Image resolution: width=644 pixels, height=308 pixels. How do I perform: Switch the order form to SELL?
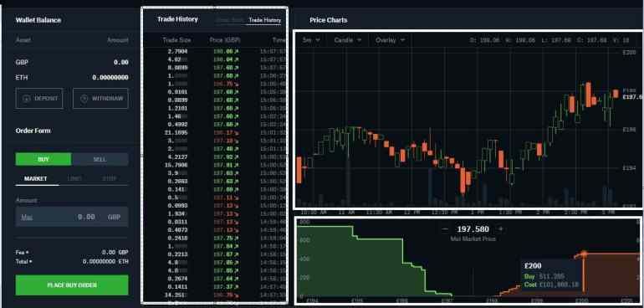[x=100, y=159]
